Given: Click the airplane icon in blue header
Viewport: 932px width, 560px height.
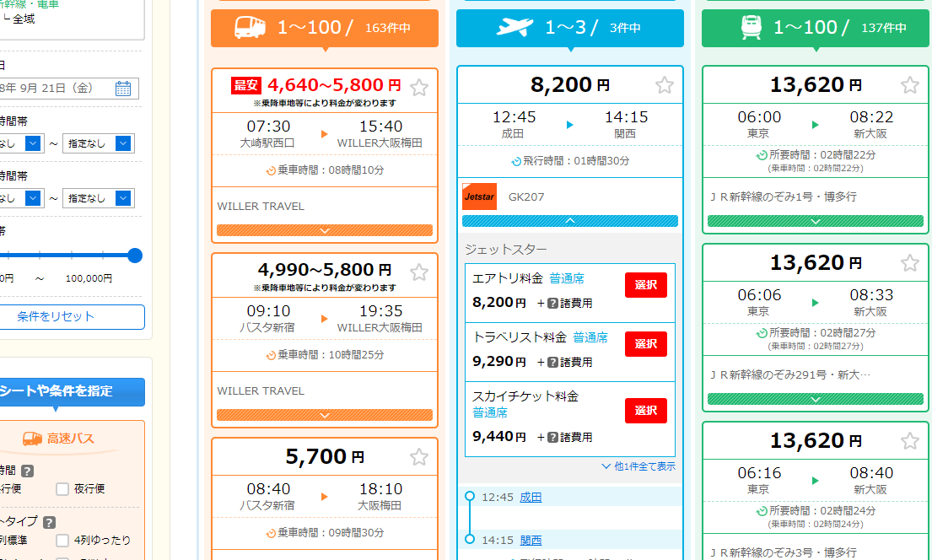Looking at the screenshot, I should coord(514,27).
